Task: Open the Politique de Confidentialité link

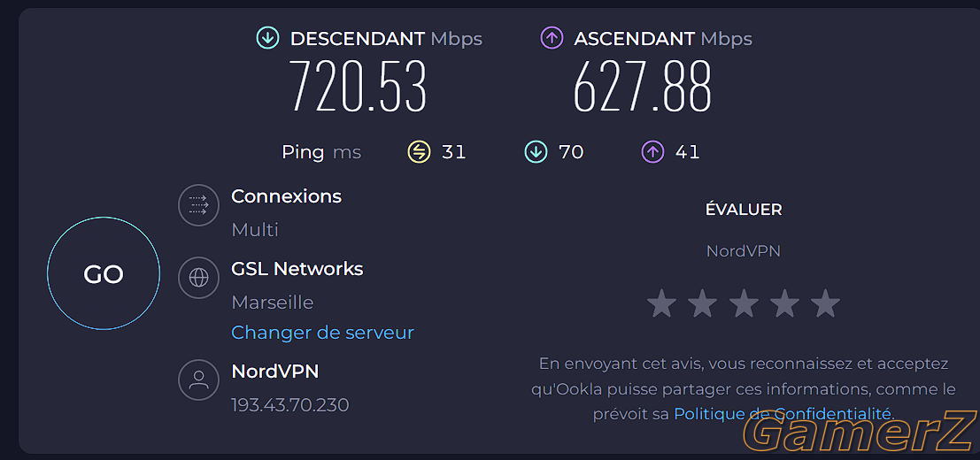Action: tap(783, 413)
